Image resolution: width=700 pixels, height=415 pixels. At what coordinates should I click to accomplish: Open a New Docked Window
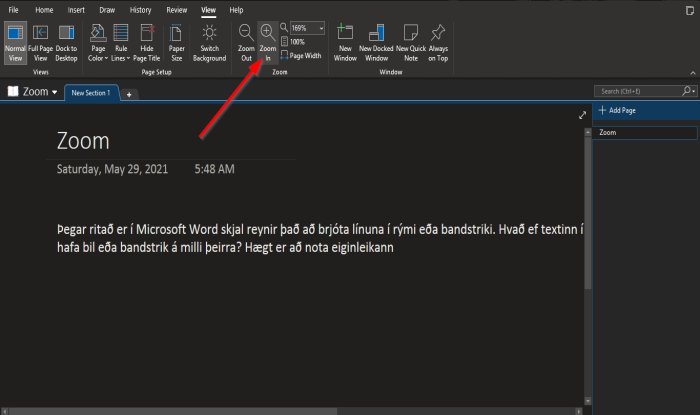point(374,42)
